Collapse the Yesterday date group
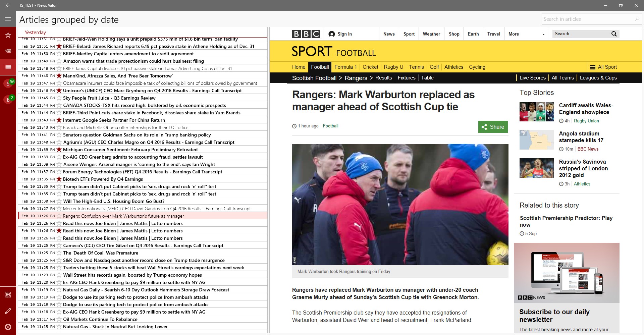 (35, 33)
